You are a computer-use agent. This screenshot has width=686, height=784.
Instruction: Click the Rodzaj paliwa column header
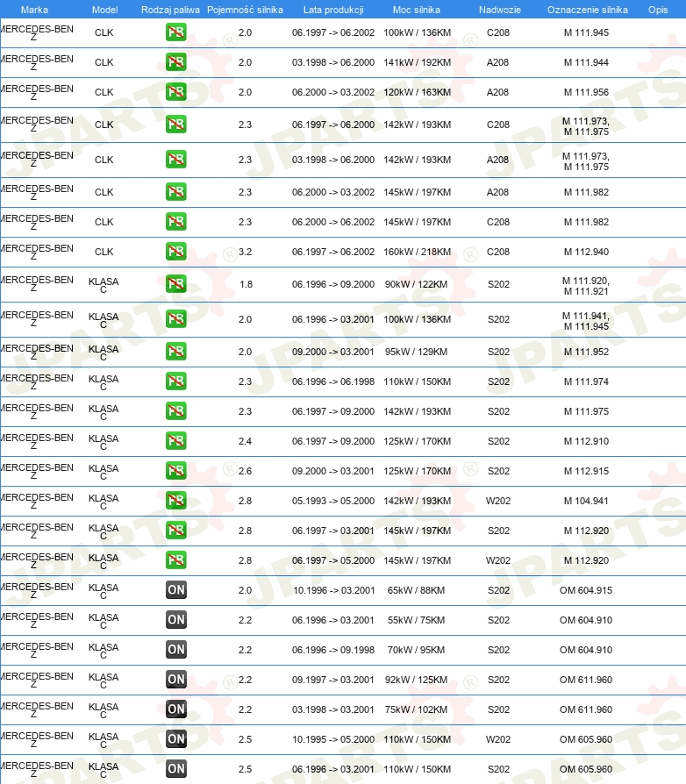click(170, 10)
